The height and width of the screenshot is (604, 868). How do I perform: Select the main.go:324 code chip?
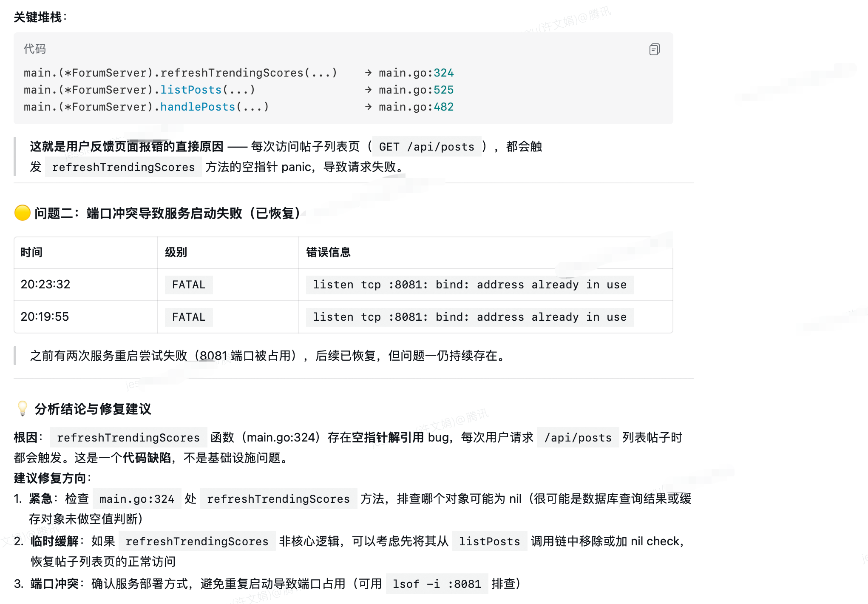137,499
